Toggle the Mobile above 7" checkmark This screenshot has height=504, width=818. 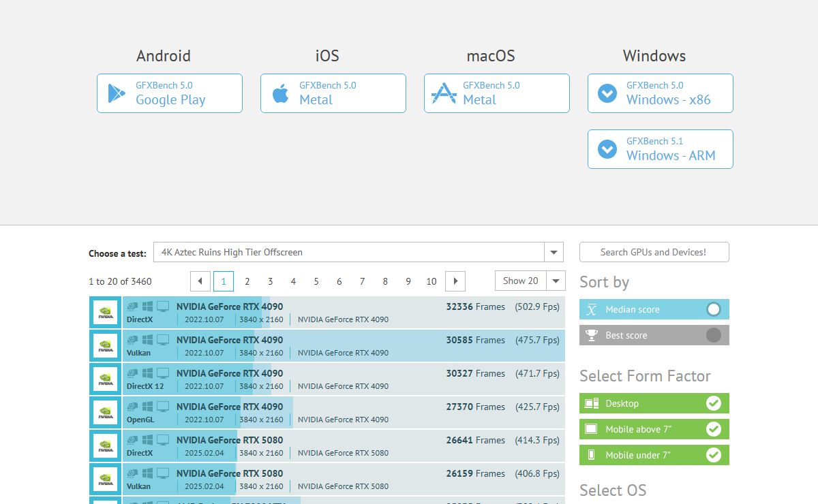714,429
